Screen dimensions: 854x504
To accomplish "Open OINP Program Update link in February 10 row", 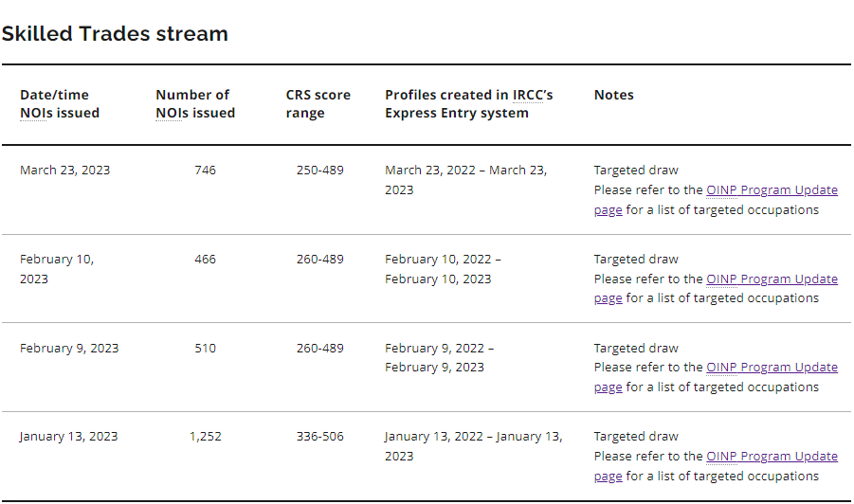I will coord(772,279).
